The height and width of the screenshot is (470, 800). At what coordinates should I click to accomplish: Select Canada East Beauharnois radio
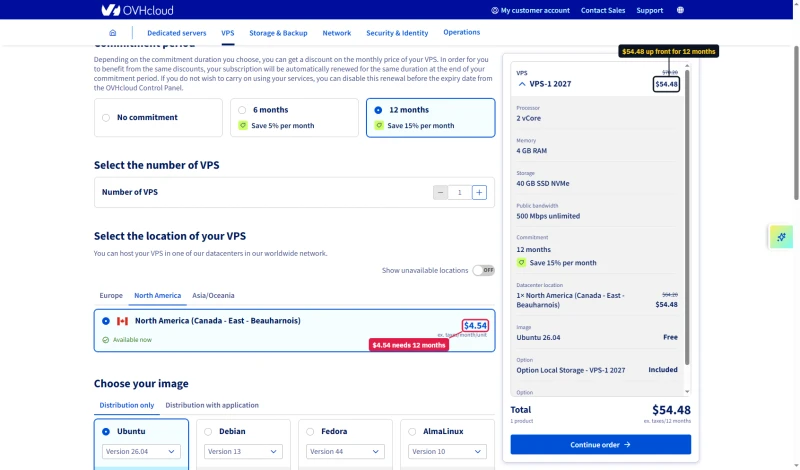(x=106, y=321)
